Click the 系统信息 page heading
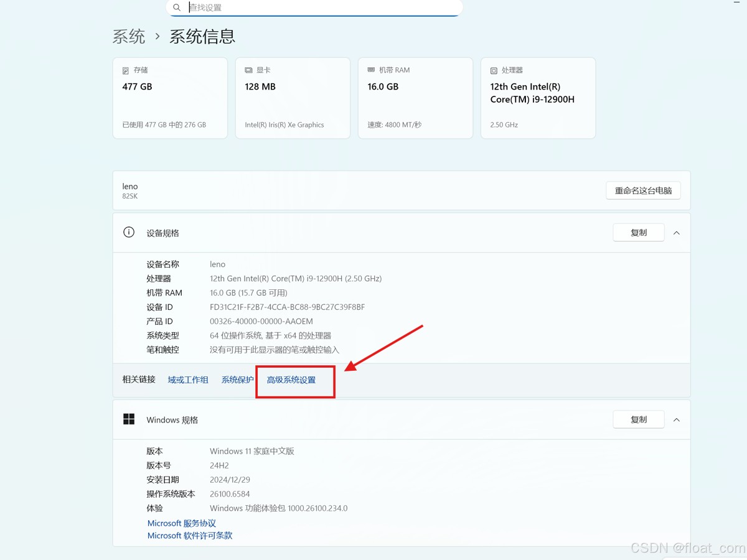This screenshot has height=560, width=747. tap(202, 37)
